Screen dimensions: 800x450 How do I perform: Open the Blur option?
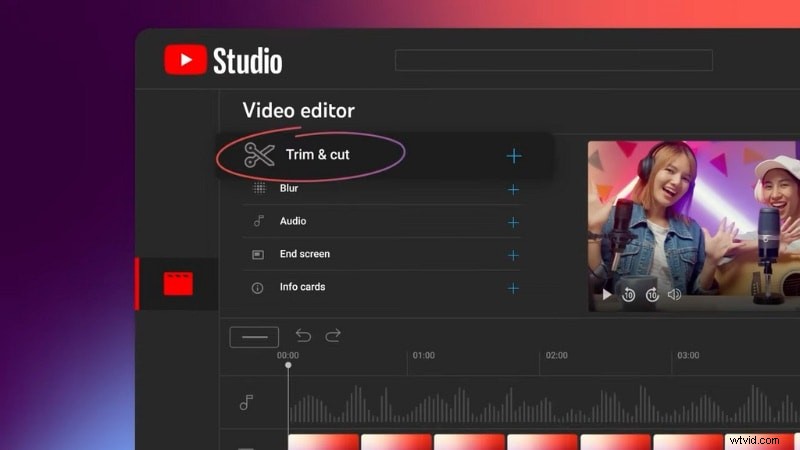pos(289,188)
